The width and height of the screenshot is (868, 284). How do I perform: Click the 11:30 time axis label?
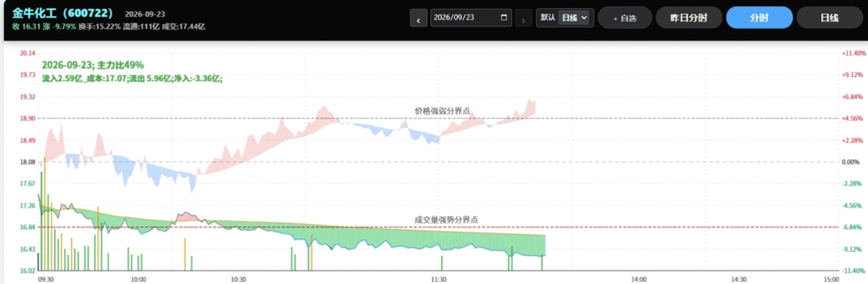[438, 279]
